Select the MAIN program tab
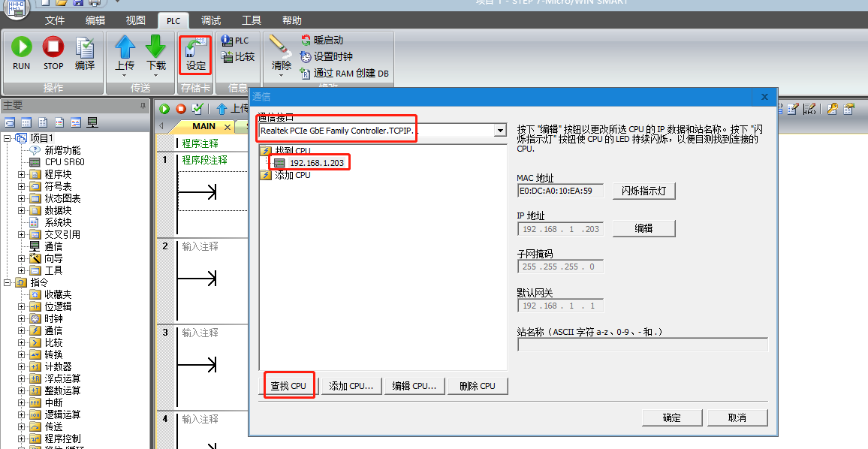 click(204, 127)
